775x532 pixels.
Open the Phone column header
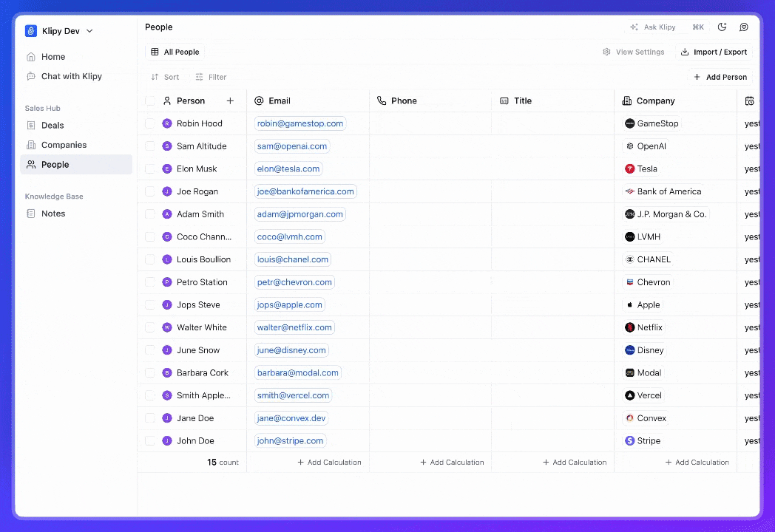pyautogui.click(x=430, y=100)
